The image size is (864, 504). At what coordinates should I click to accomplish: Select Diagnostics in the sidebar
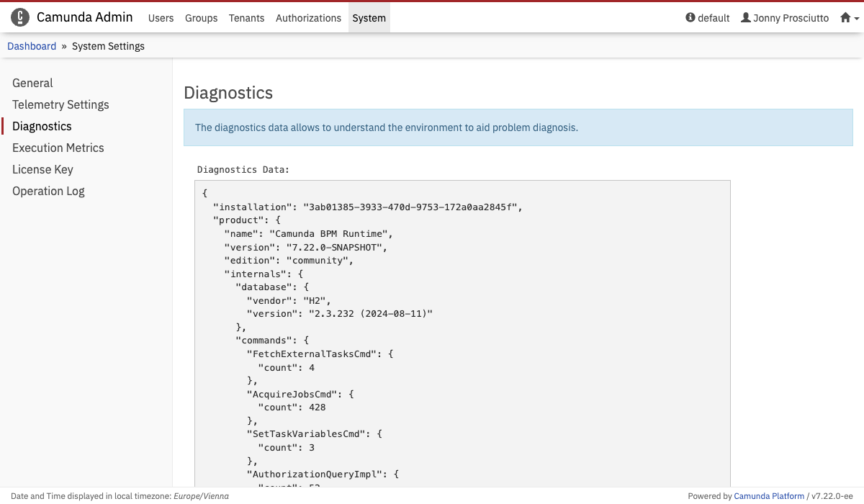(42, 126)
